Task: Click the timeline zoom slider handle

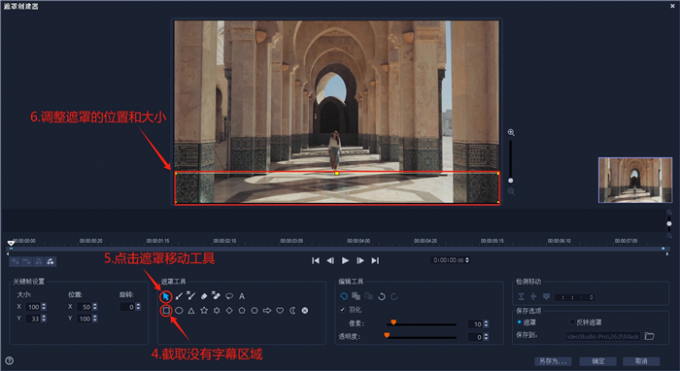Action: click(669, 224)
